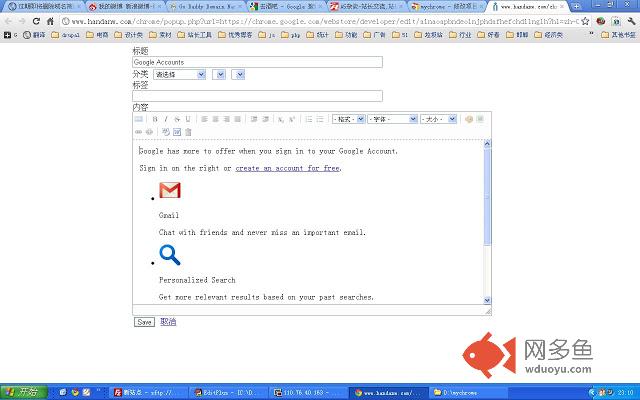
Task: Toggle italic formatting in the editor toolbar
Action: point(166,119)
